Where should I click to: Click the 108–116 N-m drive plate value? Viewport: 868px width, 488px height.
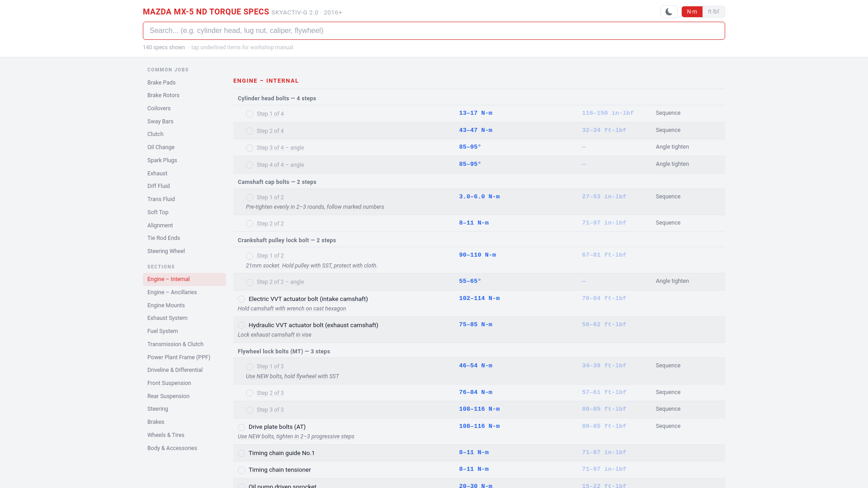pyautogui.click(x=479, y=427)
